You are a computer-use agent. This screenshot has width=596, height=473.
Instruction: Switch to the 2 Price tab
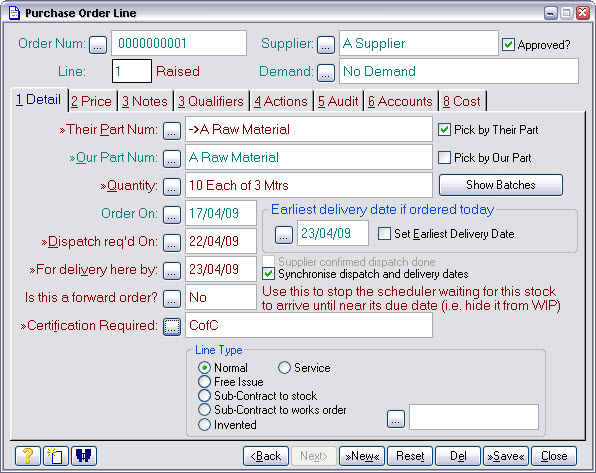pyautogui.click(x=92, y=102)
